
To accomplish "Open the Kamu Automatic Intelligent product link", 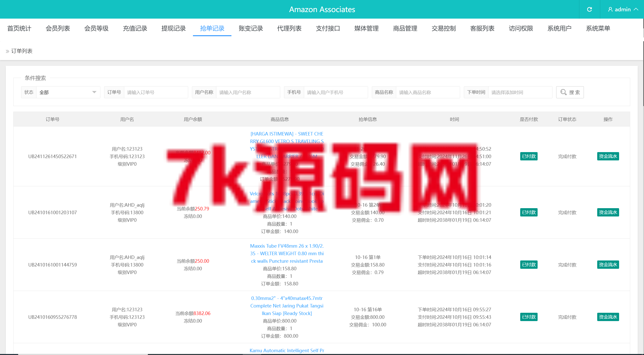I will 287,350.
